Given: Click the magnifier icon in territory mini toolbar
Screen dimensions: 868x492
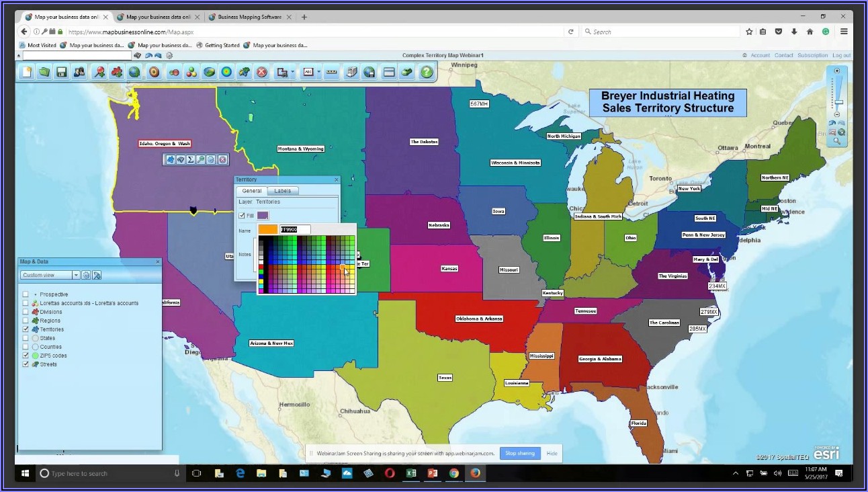Looking at the screenshot, I should (x=201, y=159).
